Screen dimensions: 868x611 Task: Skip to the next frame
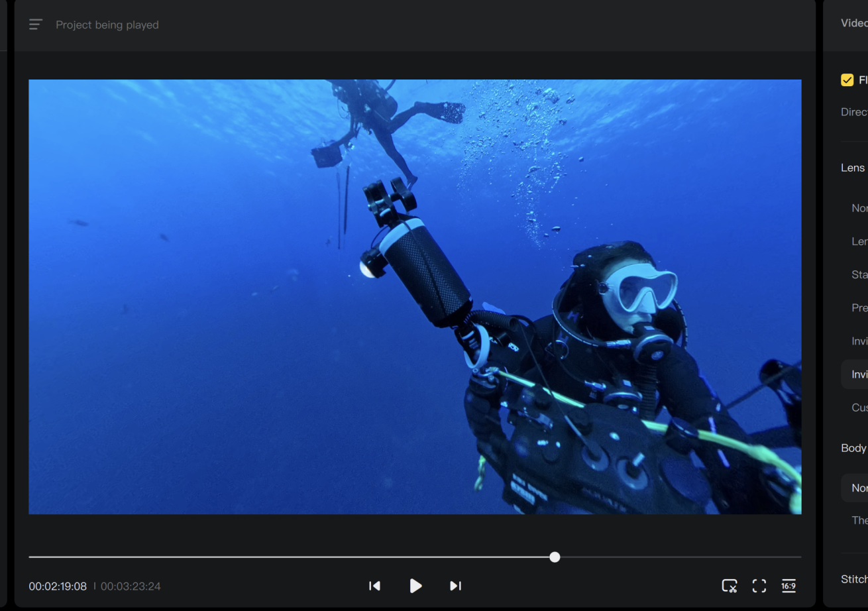pyautogui.click(x=455, y=586)
